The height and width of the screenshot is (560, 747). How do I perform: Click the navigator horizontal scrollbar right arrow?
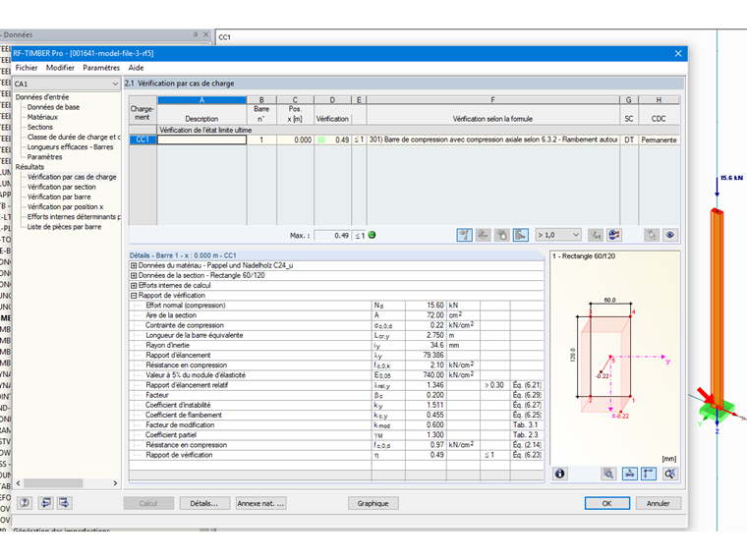point(115,483)
